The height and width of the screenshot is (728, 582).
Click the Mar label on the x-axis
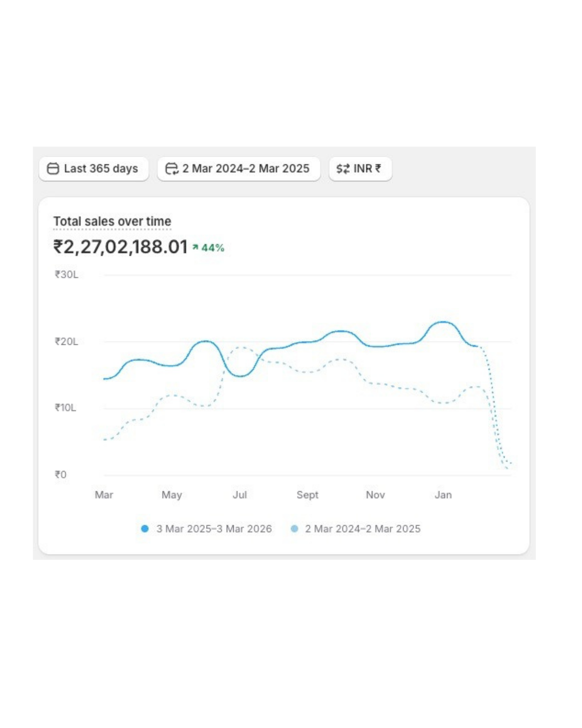click(104, 495)
